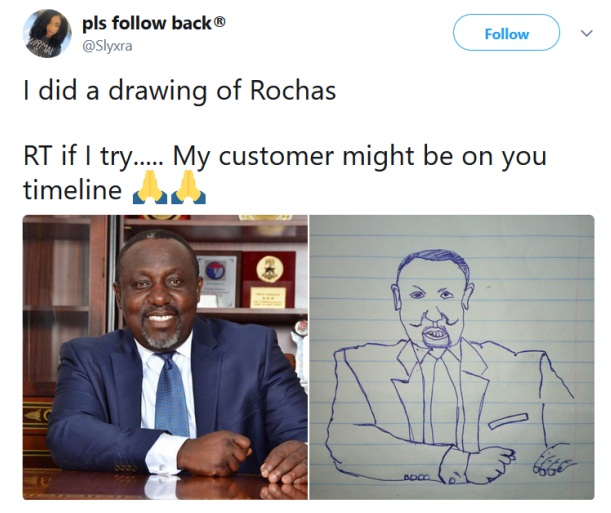
Task: Open the tweet options chevron menu
Action: coord(586,33)
